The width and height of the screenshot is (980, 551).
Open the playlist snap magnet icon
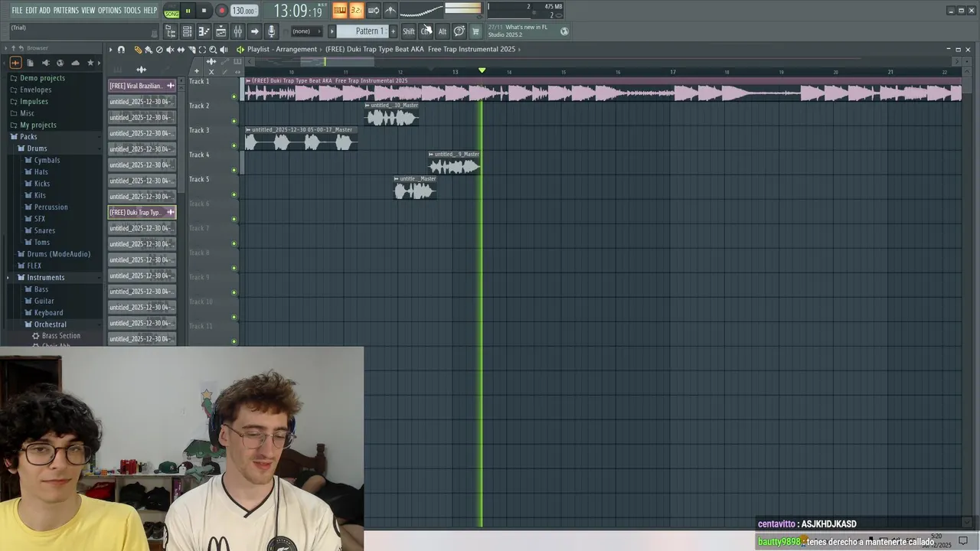(x=121, y=50)
